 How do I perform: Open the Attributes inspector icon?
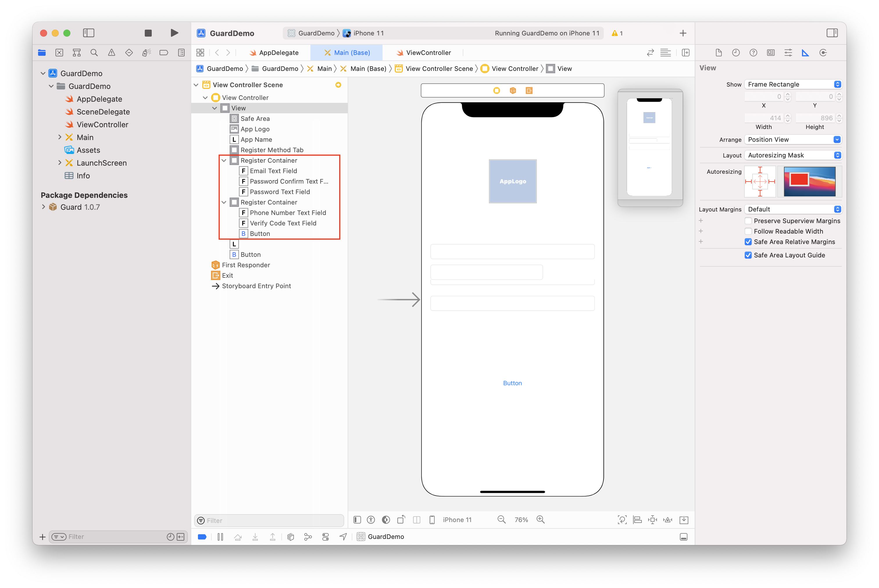point(788,53)
